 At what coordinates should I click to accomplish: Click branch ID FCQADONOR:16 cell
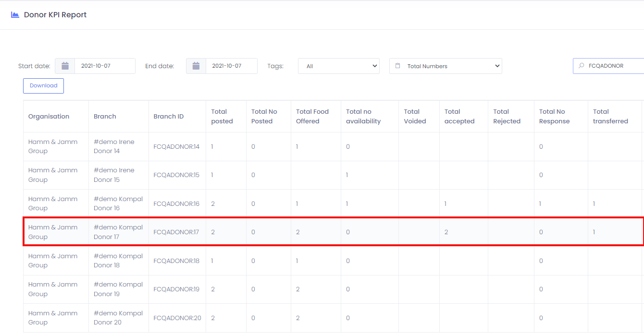(176, 204)
